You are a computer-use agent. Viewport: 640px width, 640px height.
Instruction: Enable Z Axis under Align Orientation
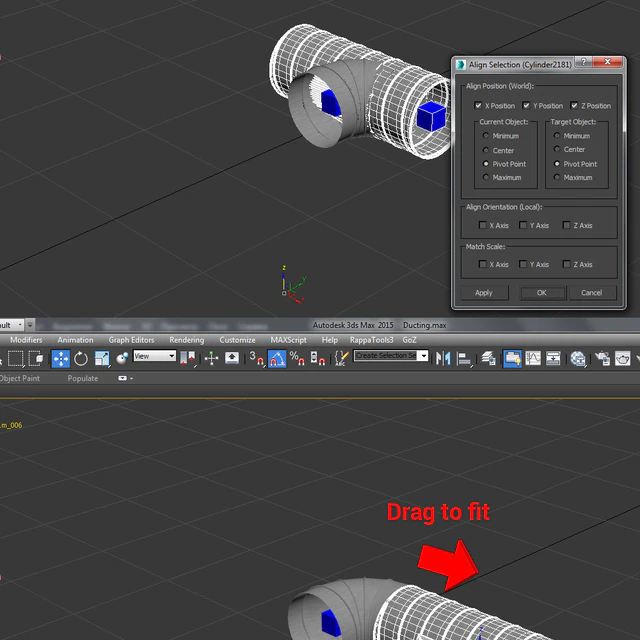pos(566,225)
